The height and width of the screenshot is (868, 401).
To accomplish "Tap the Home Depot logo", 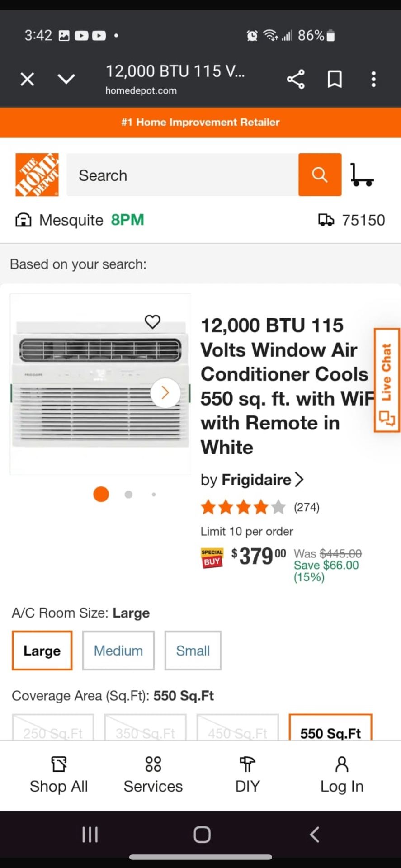I will pyautogui.click(x=37, y=175).
